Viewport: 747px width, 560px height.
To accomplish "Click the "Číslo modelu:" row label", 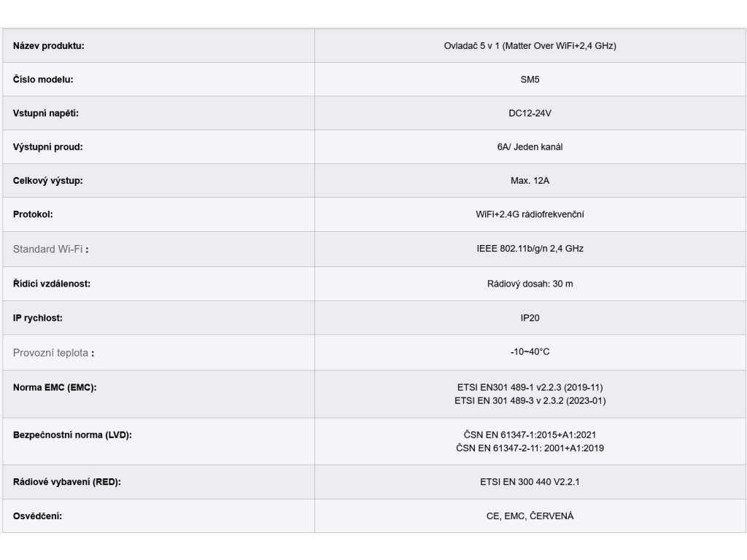I will pos(43,79).
